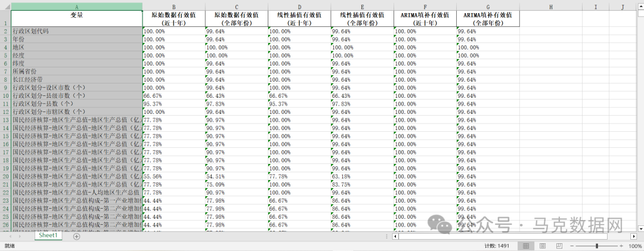This screenshot has height=251, width=644.
Task: Select 55.56% in column B row 20
Action: 174,176
